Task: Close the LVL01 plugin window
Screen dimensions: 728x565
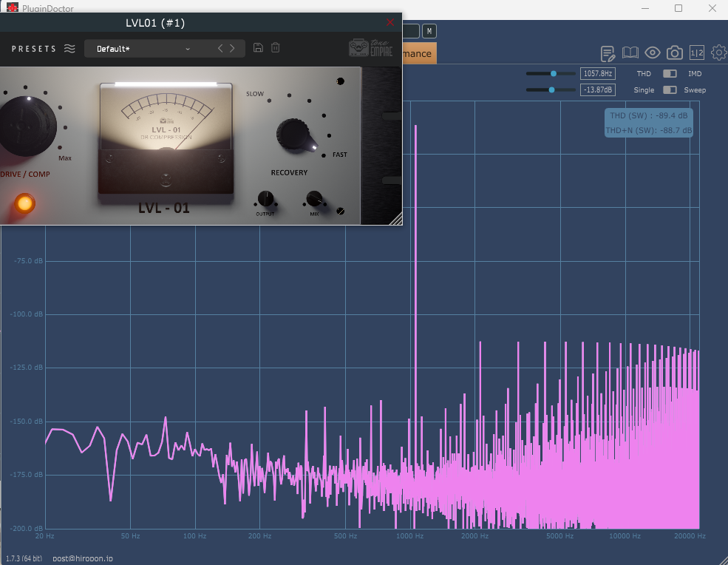Action: (x=390, y=22)
